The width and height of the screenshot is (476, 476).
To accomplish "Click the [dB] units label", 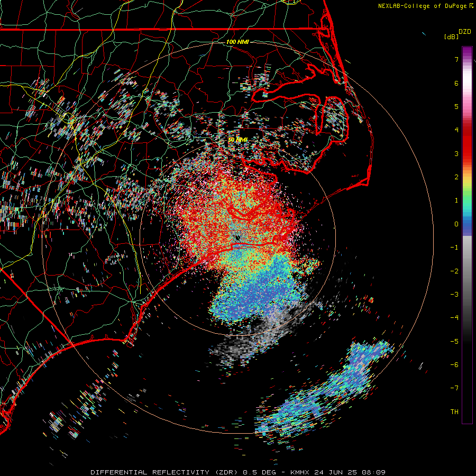I will point(452,37).
